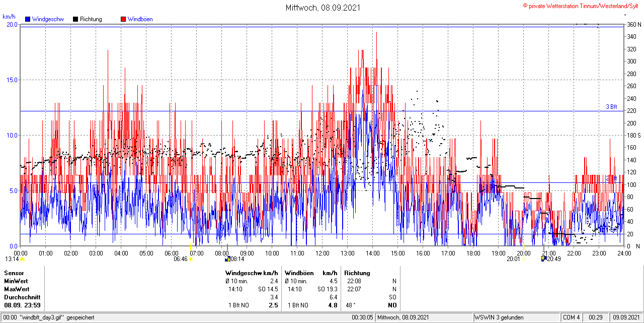
Task: Click the WSWIN 3 gefunden status entry
Action: coord(499,317)
